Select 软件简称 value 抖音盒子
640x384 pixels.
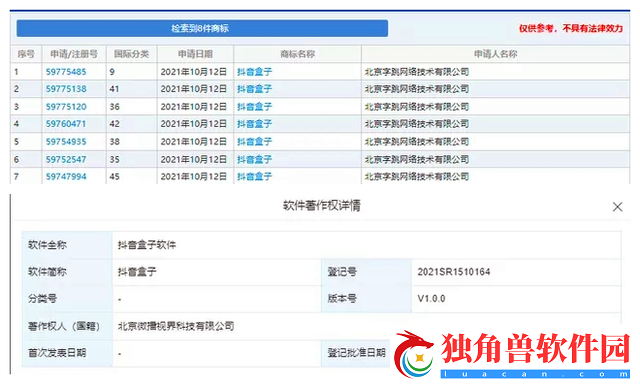[137, 272]
